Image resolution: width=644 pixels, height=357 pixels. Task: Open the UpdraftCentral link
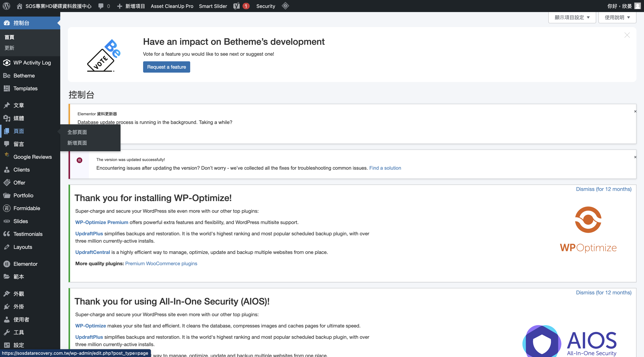(x=92, y=252)
